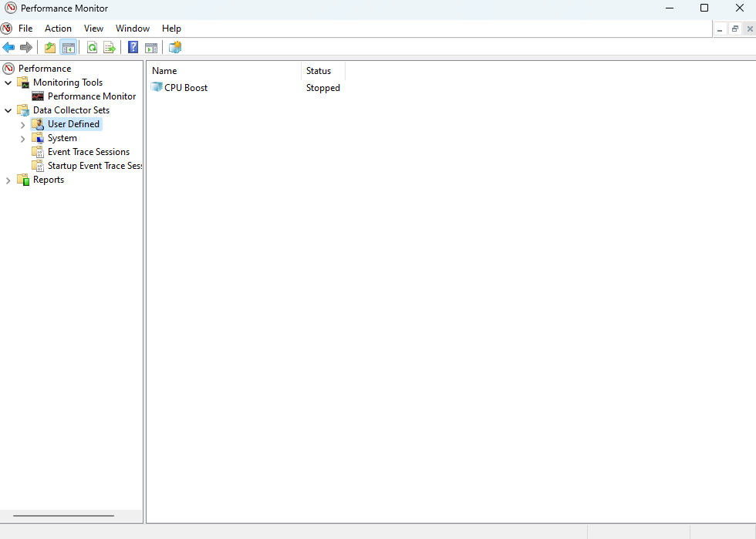This screenshot has height=539, width=756.
Task: Open the View menu
Action: [x=93, y=29]
